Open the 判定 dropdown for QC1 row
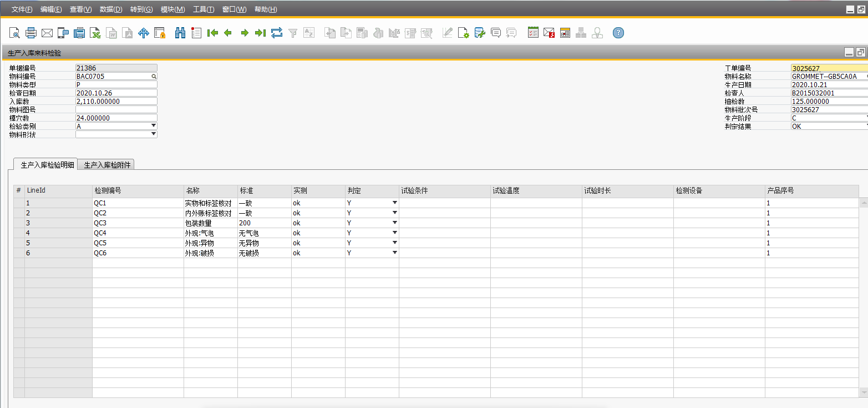This screenshot has width=868, height=408. pyautogui.click(x=394, y=203)
